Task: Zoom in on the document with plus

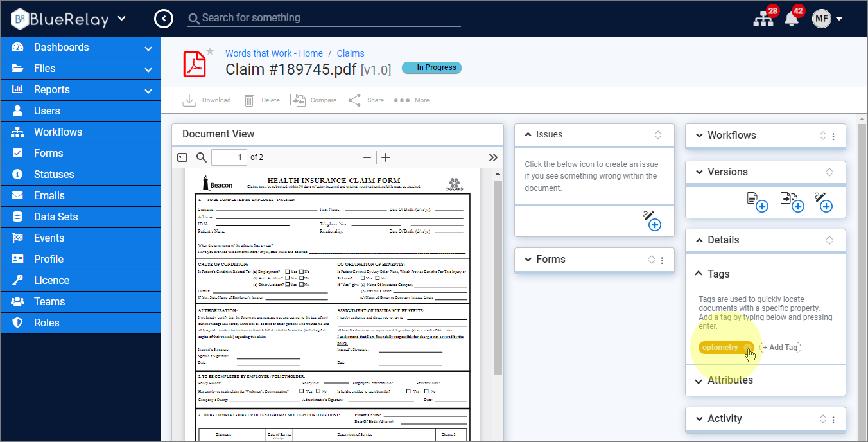Action: pyautogui.click(x=386, y=157)
